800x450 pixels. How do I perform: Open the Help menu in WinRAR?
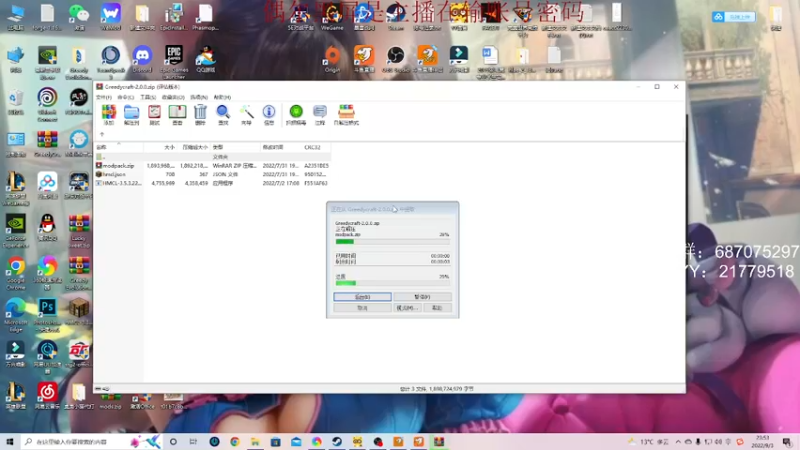222,97
